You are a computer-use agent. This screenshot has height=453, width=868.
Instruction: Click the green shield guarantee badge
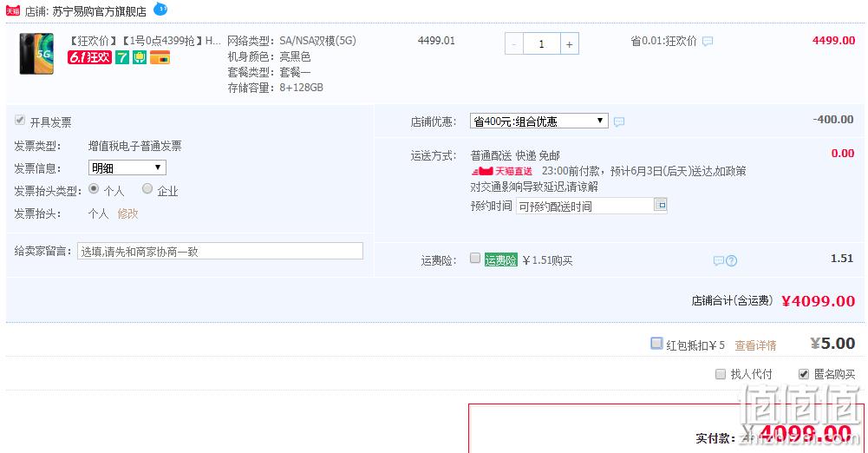[140, 57]
